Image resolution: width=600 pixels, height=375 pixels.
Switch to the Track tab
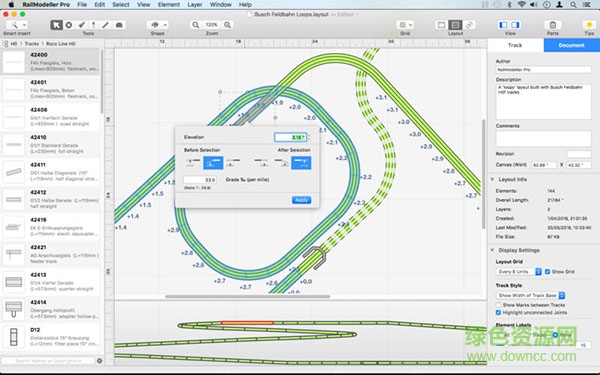515,45
